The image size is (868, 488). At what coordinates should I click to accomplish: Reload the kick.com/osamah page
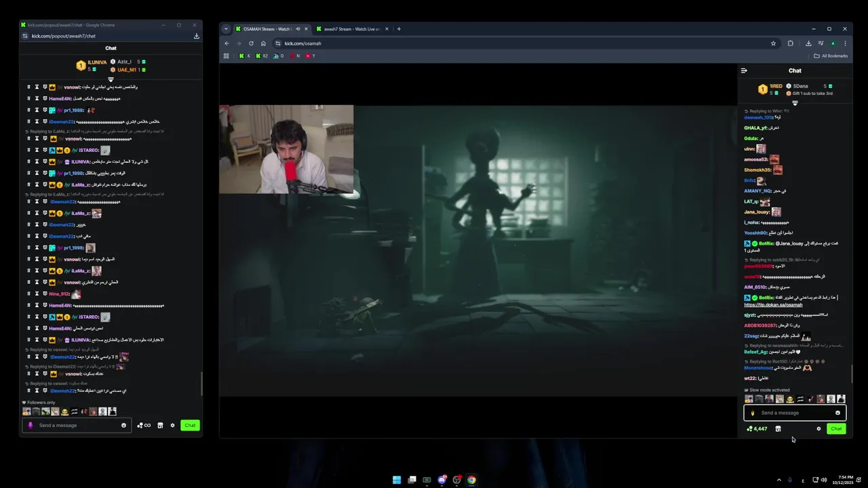tap(251, 43)
